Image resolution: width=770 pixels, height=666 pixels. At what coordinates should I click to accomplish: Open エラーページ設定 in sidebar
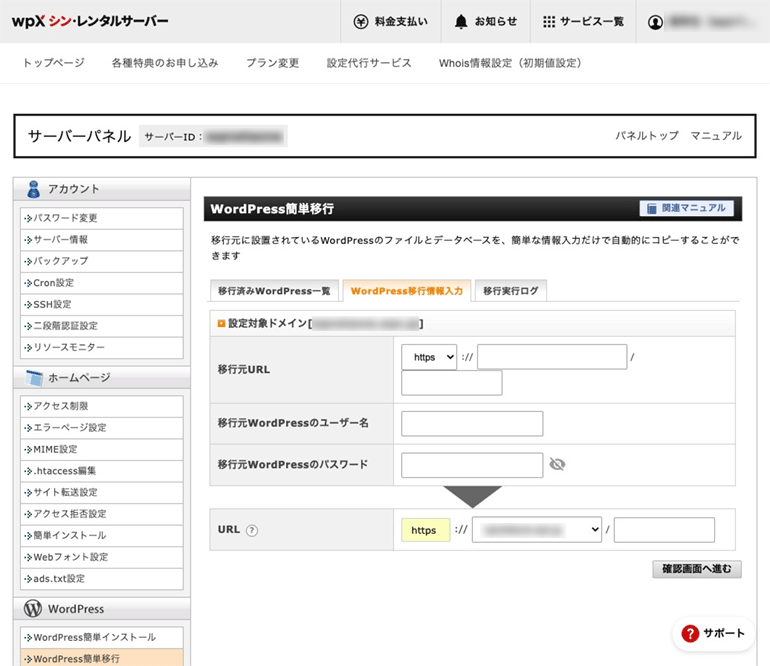coord(102,428)
